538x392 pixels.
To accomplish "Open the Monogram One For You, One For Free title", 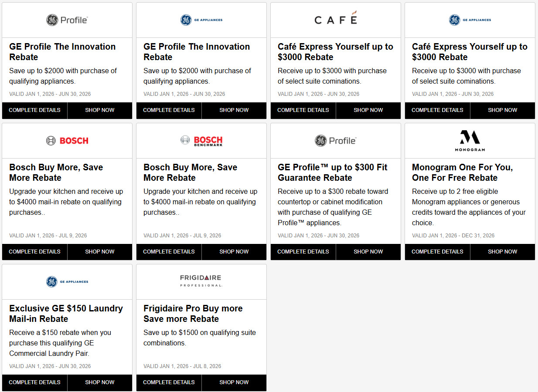I will point(462,172).
